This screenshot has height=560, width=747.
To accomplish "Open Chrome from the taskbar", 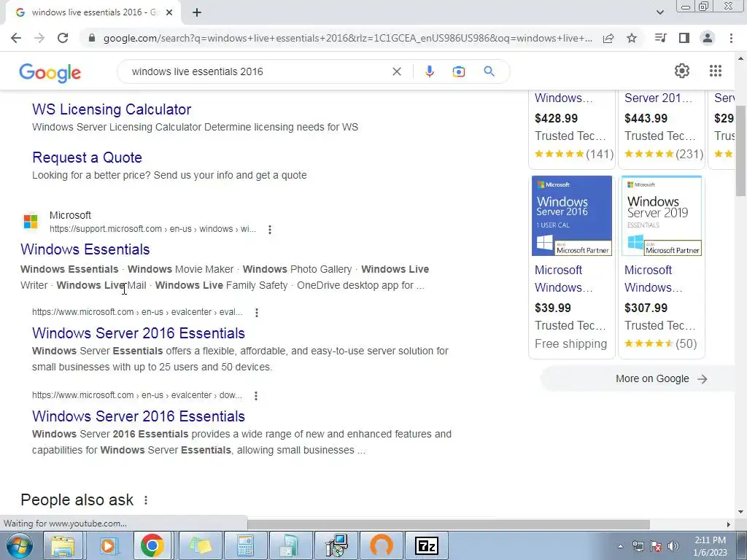I will pyautogui.click(x=152, y=546).
